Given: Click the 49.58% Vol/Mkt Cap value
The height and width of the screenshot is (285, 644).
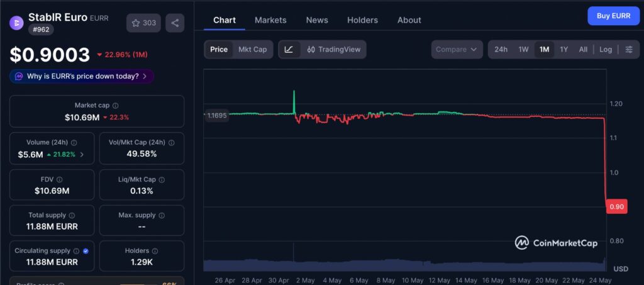Looking at the screenshot, I should [x=142, y=154].
